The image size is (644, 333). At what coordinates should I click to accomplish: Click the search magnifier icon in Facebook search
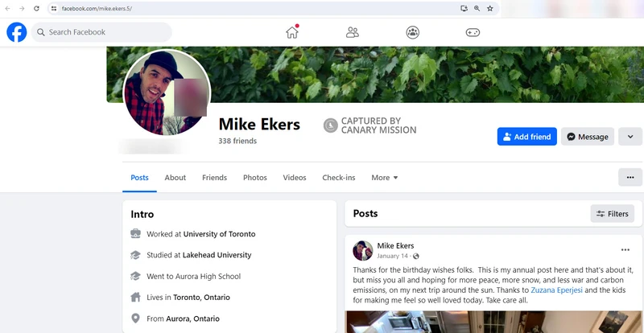point(41,32)
